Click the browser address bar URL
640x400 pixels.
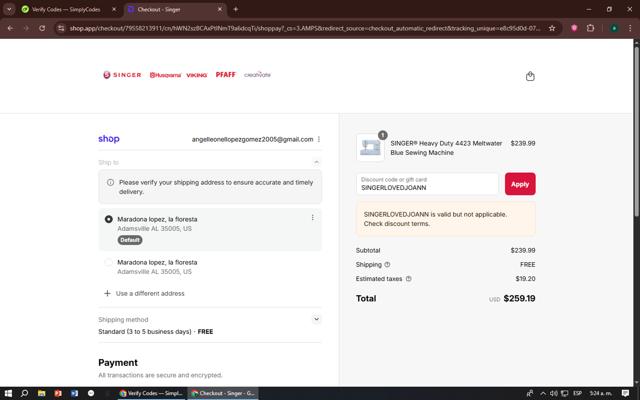click(x=304, y=28)
